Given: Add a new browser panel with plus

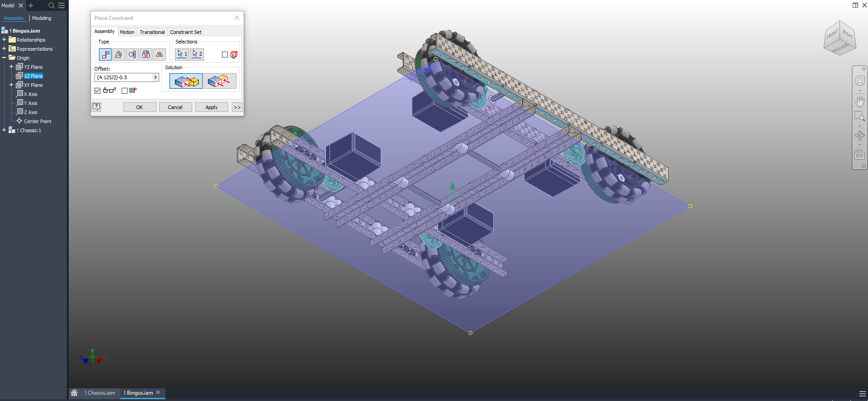Looking at the screenshot, I should click(x=31, y=5).
